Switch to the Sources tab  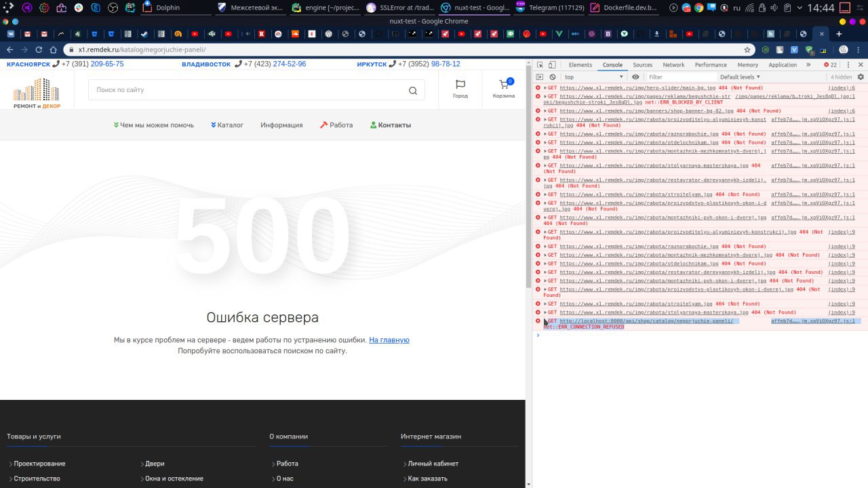click(643, 65)
